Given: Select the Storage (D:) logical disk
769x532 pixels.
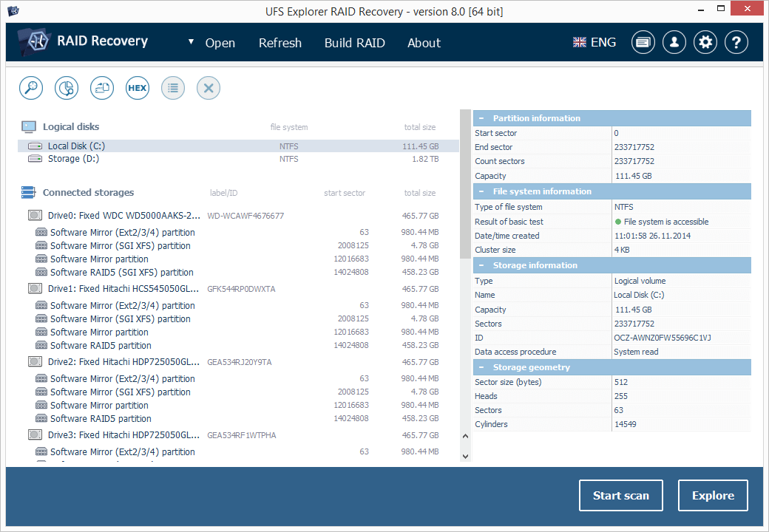Looking at the screenshot, I should (75, 158).
